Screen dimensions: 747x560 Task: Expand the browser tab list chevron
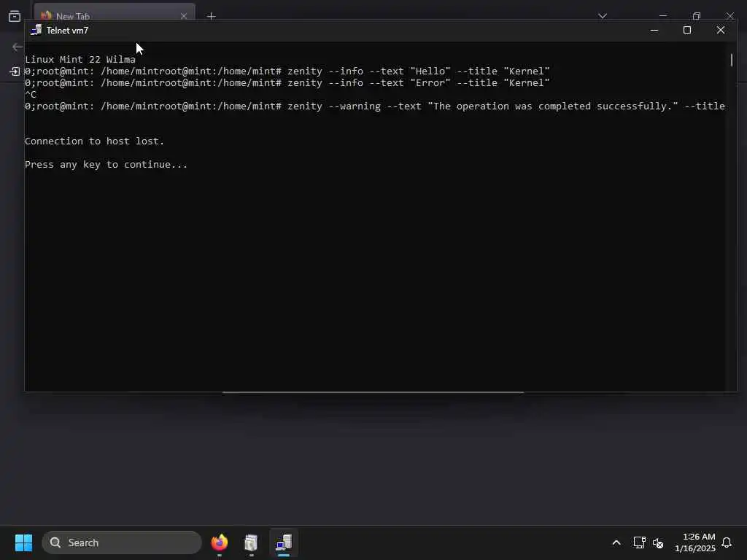(x=602, y=16)
